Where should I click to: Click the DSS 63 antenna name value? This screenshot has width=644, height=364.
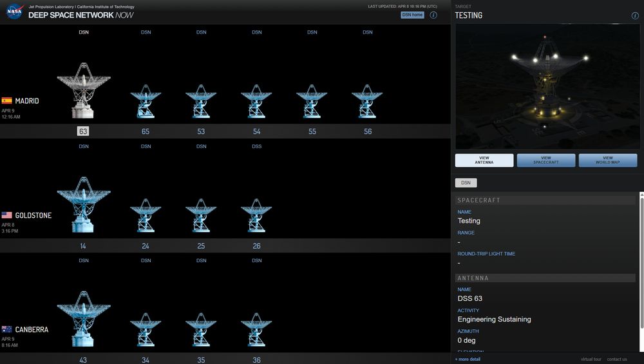click(x=470, y=299)
